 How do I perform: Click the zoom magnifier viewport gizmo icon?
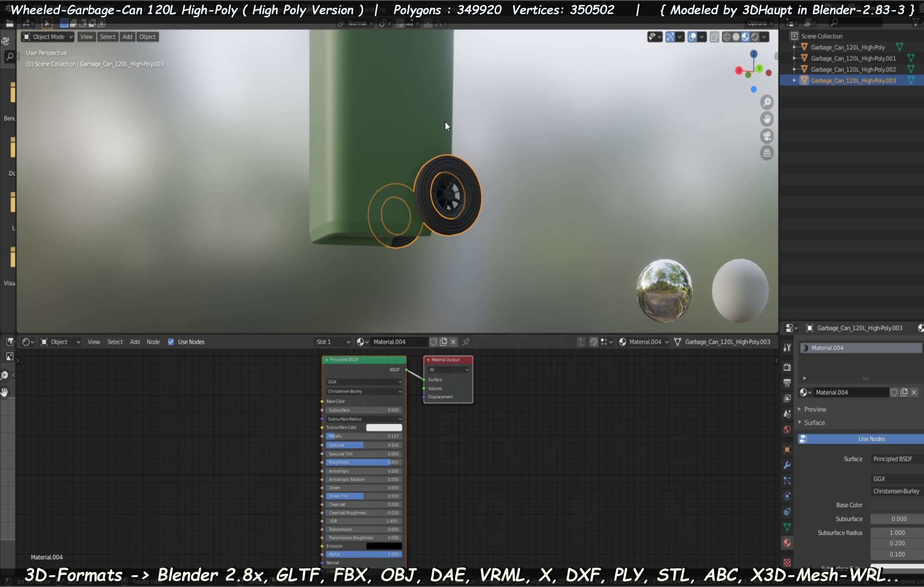click(x=767, y=103)
